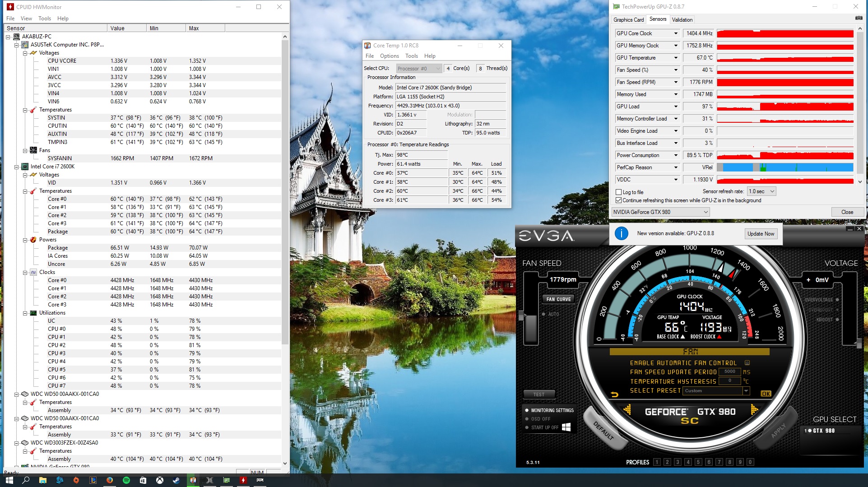Toggle the OVERVOLTAGE option in EVGA
Viewport: 868px width, 487px height.
[837, 300]
